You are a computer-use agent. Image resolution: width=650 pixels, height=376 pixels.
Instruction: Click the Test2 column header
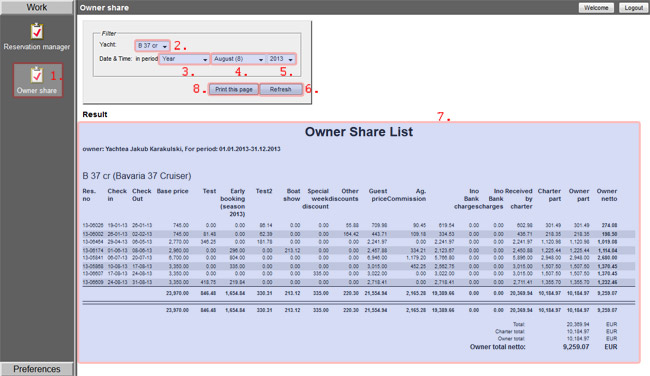pyautogui.click(x=264, y=191)
